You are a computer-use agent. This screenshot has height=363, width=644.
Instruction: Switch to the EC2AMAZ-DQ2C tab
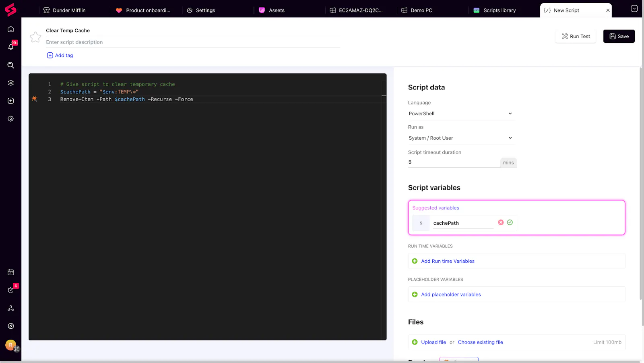356,10
